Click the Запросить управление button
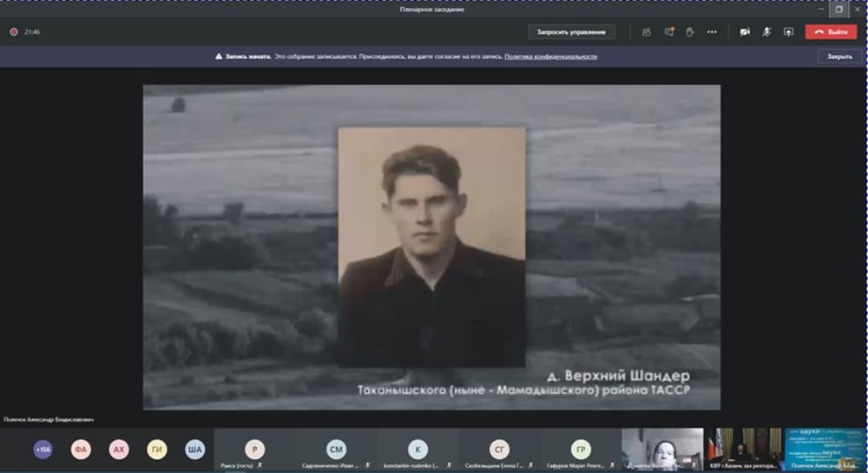Image resolution: width=868 pixels, height=473 pixels. pyautogui.click(x=571, y=32)
